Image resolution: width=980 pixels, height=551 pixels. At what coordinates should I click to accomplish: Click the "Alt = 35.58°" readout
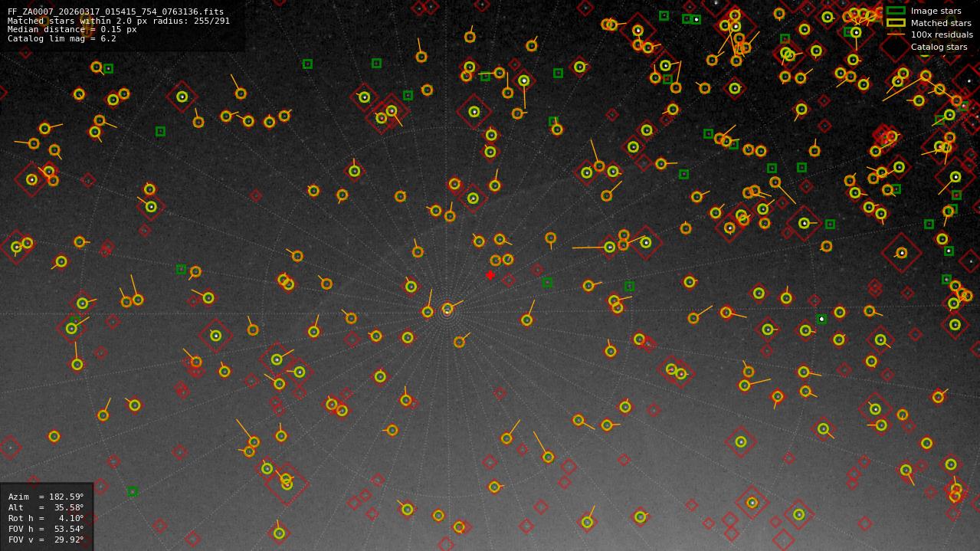pos(46,507)
